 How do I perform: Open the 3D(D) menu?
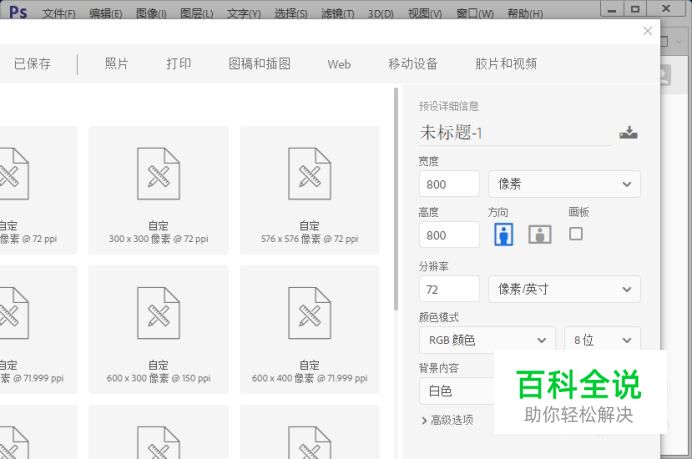point(380,14)
